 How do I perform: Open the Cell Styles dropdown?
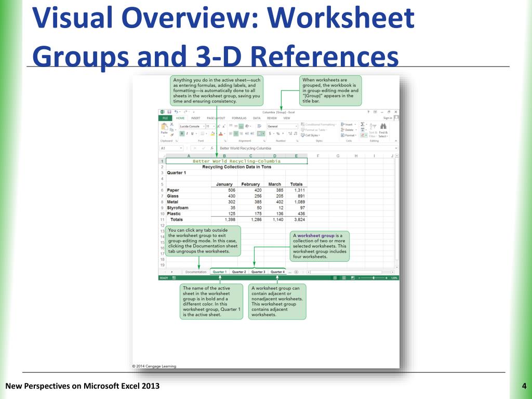click(x=311, y=136)
